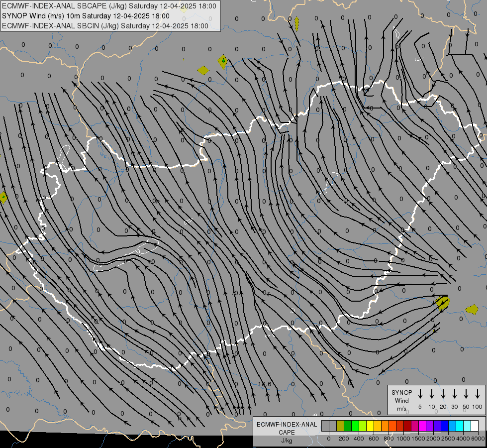Click 'SYNOP' in the wind legend

401,392
